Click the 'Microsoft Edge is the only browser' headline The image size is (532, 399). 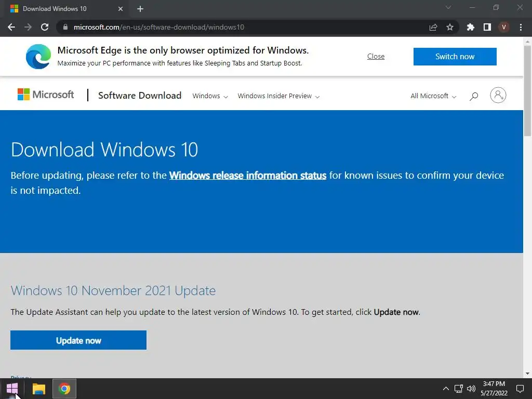coord(183,50)
